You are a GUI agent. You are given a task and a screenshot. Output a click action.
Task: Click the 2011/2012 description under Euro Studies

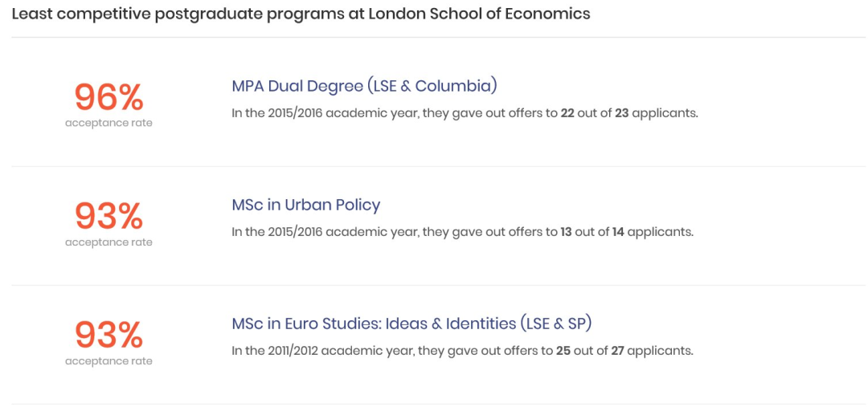(462, 351)
